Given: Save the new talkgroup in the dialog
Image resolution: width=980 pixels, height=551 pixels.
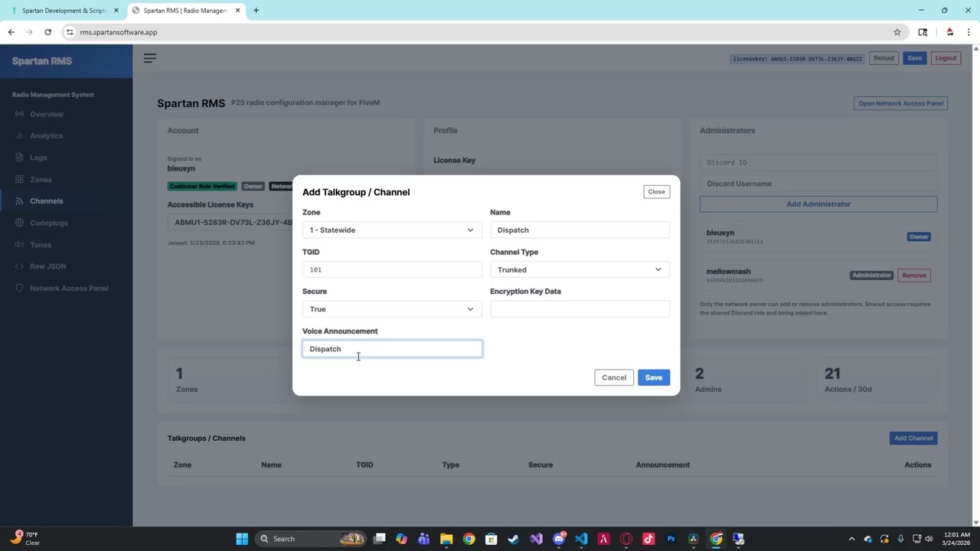Looking at the screenshot, I should [654, 377].
